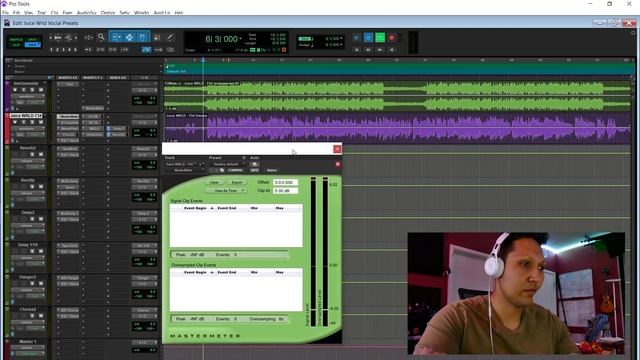
Task: Open the AudioSuite menu
Action: coord(87,13)
